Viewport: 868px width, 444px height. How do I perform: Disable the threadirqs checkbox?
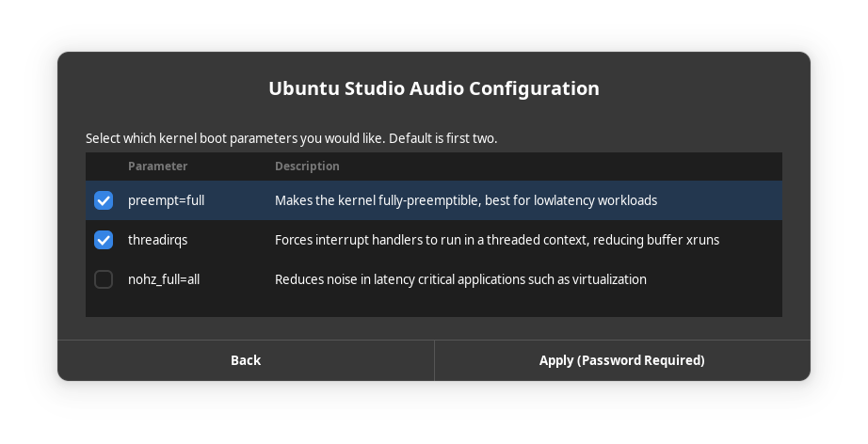pos(104,240)
